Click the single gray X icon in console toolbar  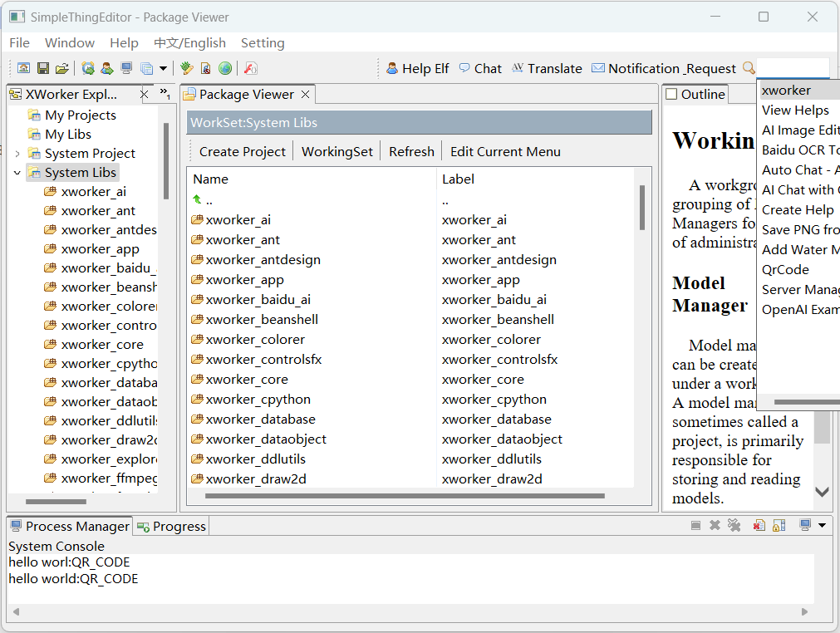point(715,525)
